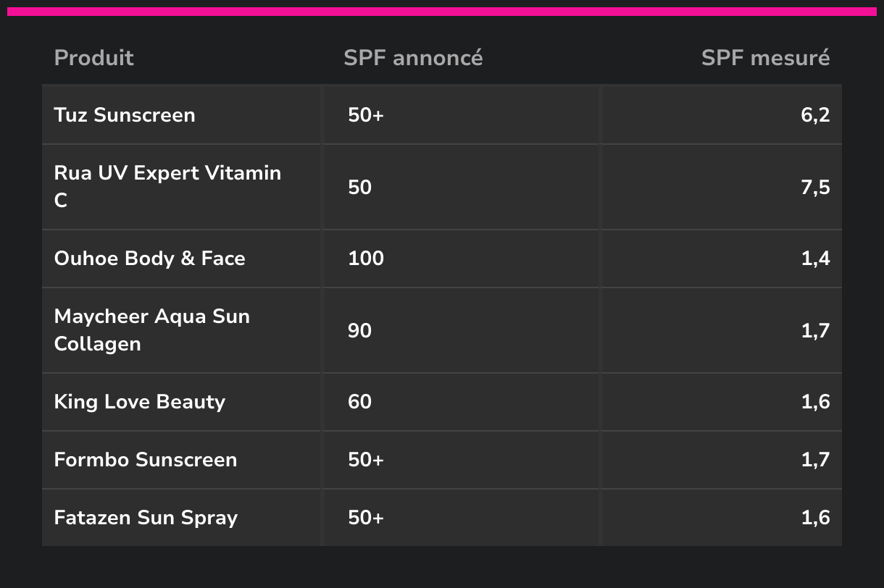This screenshot has height=588, width=884.
Task: Click the Produit column header
Action: tap(94, 58)
